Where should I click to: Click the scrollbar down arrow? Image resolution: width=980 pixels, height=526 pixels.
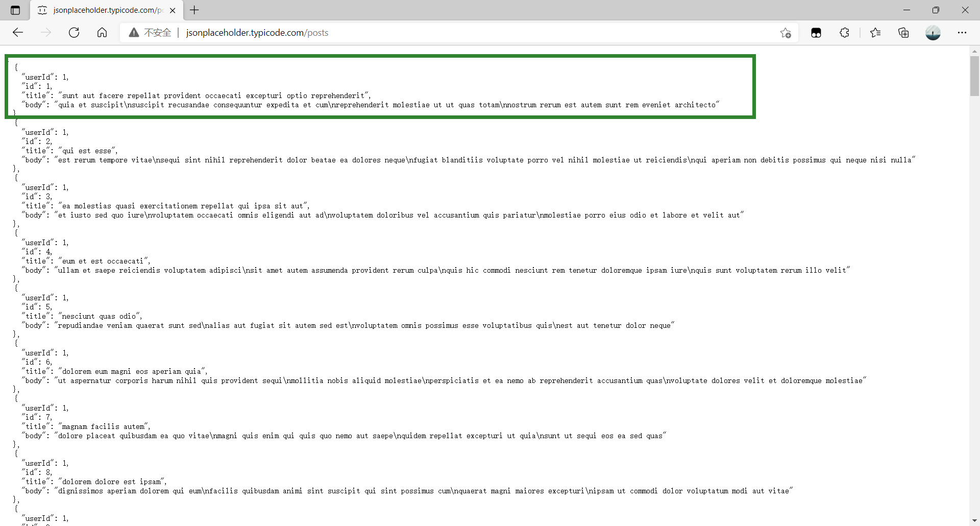pyautogui.click(x=974, y=521)
